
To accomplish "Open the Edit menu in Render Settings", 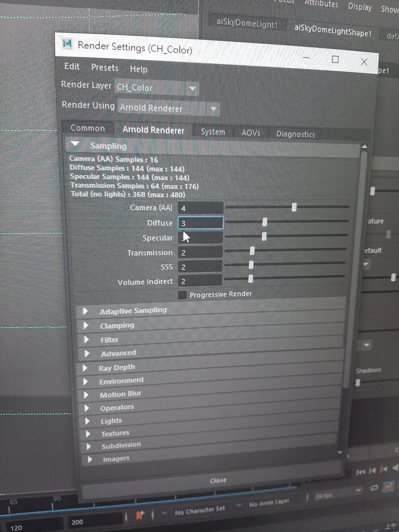I will pyautogui.click(x=72, y=66).
